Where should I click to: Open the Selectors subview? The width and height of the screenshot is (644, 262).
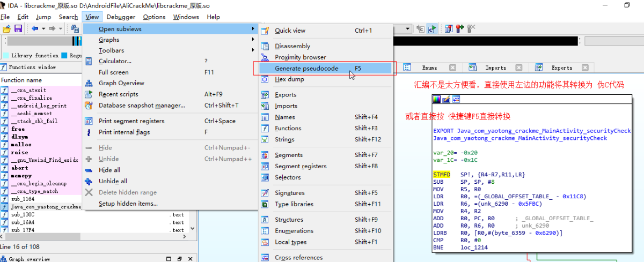coord(325,177)
